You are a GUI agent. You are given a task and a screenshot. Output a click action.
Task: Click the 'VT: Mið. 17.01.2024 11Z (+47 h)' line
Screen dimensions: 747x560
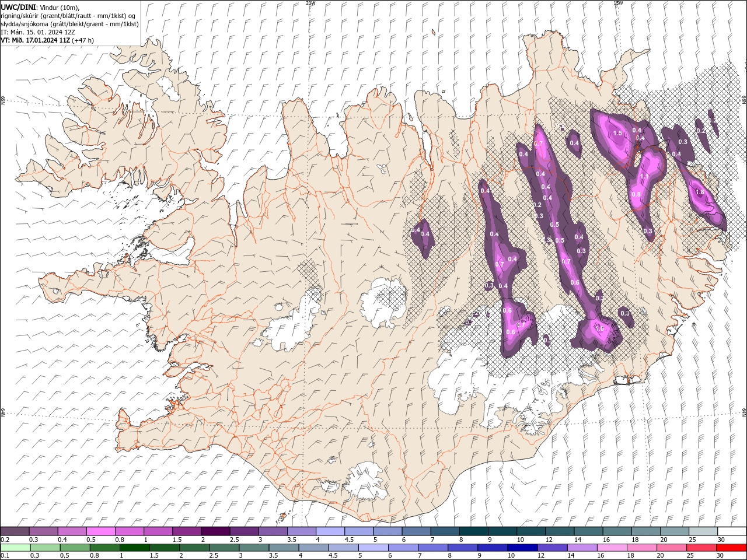click(x=47, y=40)
